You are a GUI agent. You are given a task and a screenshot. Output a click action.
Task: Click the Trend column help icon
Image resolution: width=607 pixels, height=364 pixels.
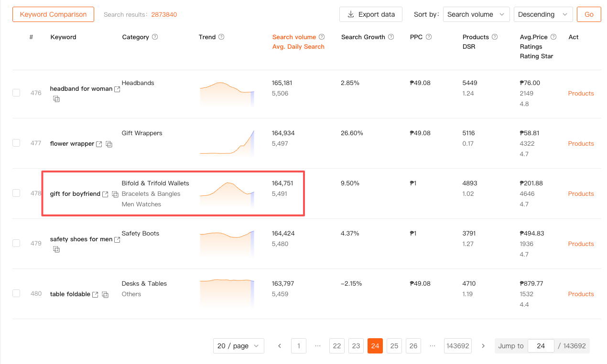point(221,37)
